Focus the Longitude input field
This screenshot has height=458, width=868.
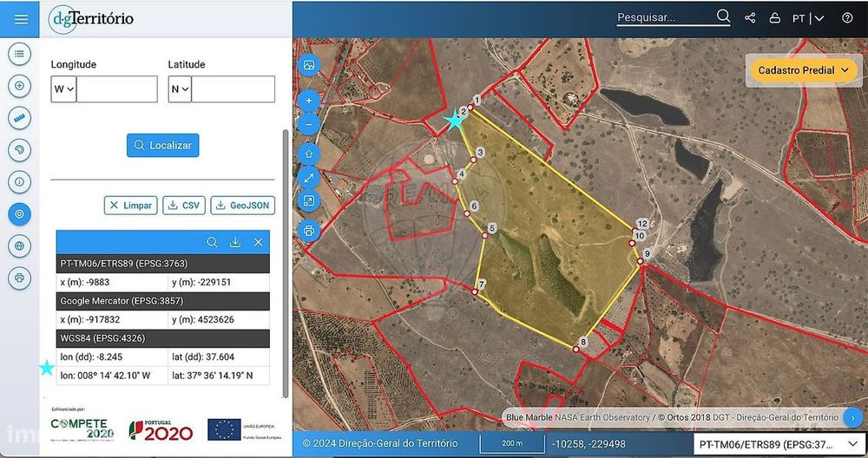tap(117, 89)
